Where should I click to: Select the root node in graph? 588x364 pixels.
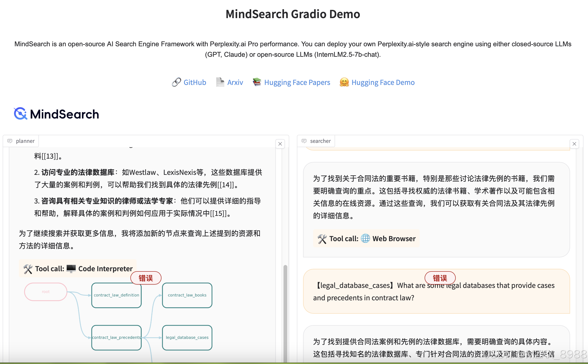click(x=46, y=291)
